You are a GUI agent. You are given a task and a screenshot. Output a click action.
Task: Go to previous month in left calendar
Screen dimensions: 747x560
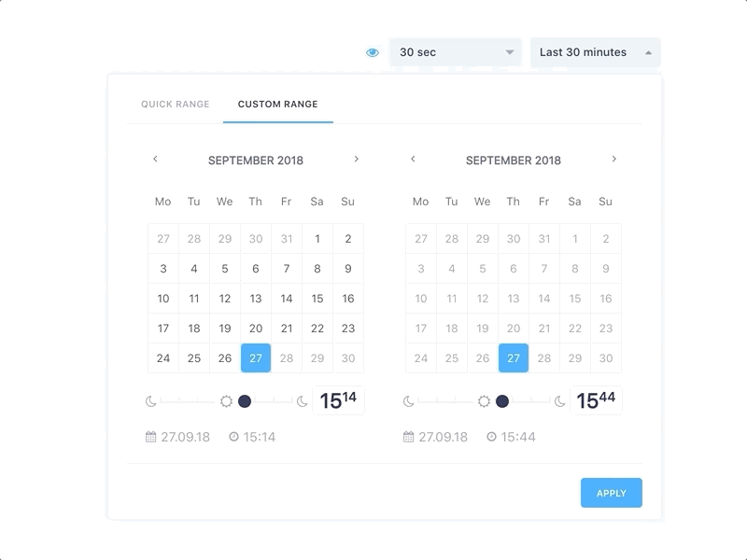(155, 159)
